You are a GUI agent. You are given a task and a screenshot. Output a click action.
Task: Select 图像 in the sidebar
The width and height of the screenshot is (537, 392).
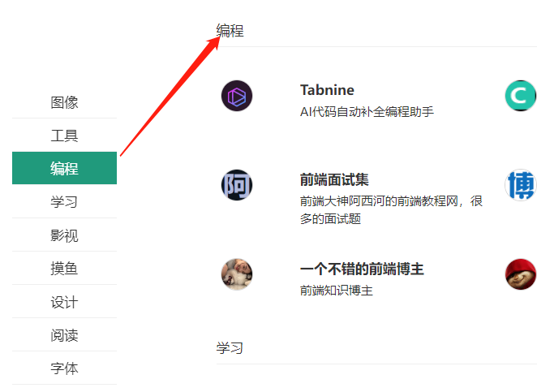64,102
